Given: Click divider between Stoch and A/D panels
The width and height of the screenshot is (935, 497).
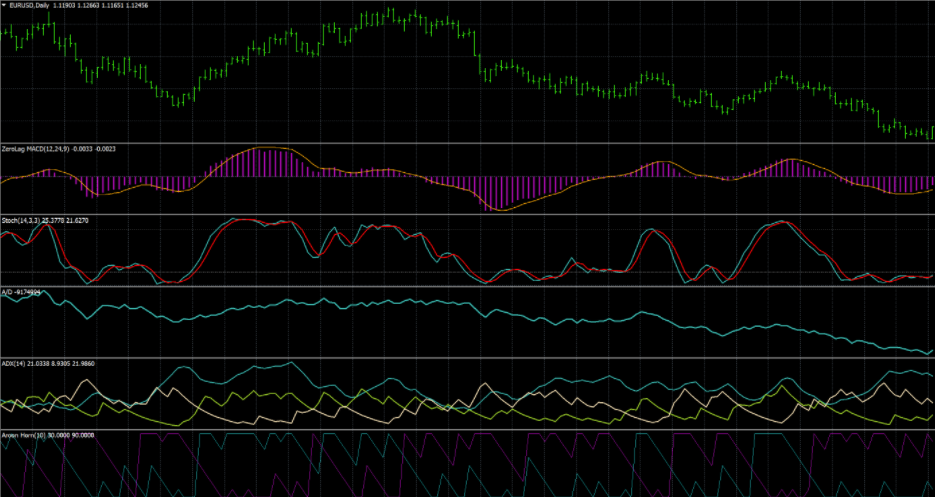Looking at the screenshot, I should click(x=467, y=287).
